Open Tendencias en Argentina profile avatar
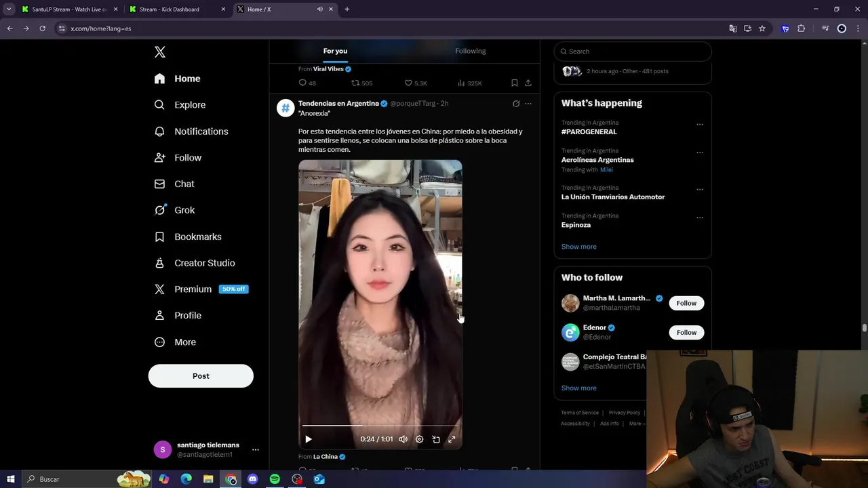Screen dimensions: 868x488 285,108
